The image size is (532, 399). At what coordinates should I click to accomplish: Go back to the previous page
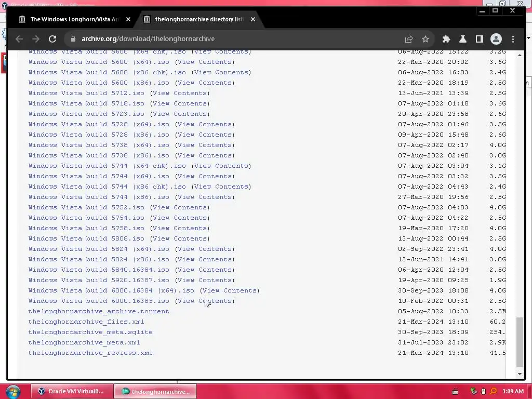19,39
